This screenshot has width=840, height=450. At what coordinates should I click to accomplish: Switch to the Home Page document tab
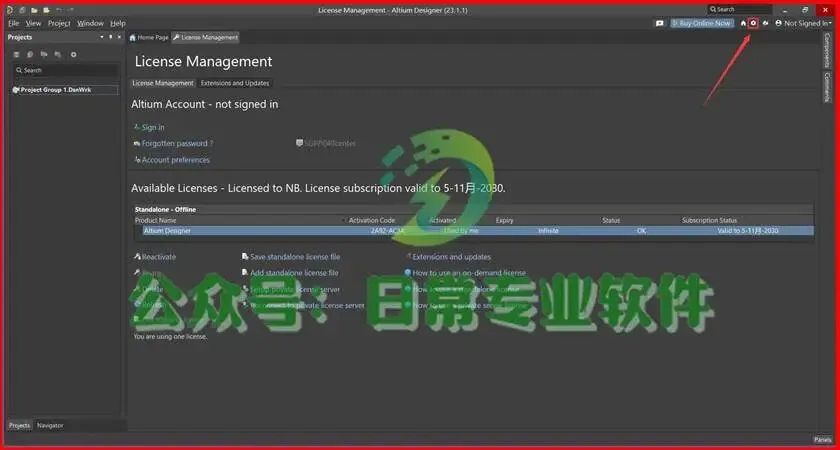pyautogui.click(x=149, y=38)
